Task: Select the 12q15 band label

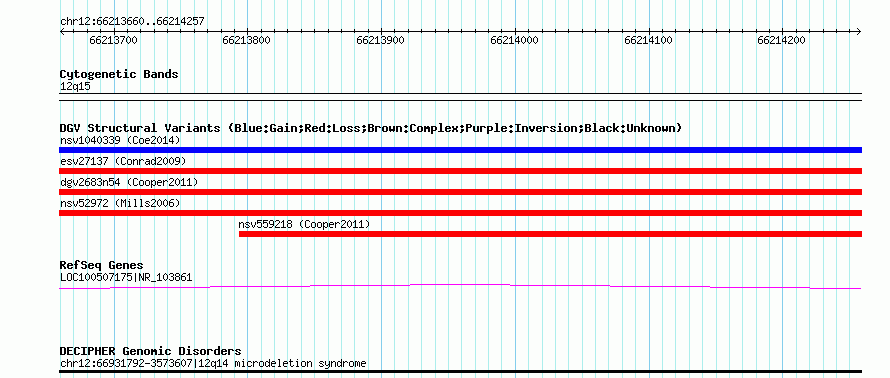Action: pos(75,87)
